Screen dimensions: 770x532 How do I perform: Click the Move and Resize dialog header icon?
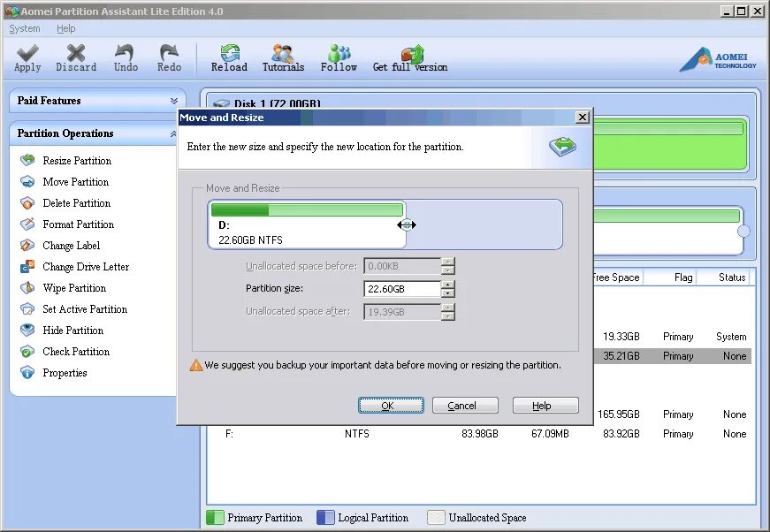(563, 146)
